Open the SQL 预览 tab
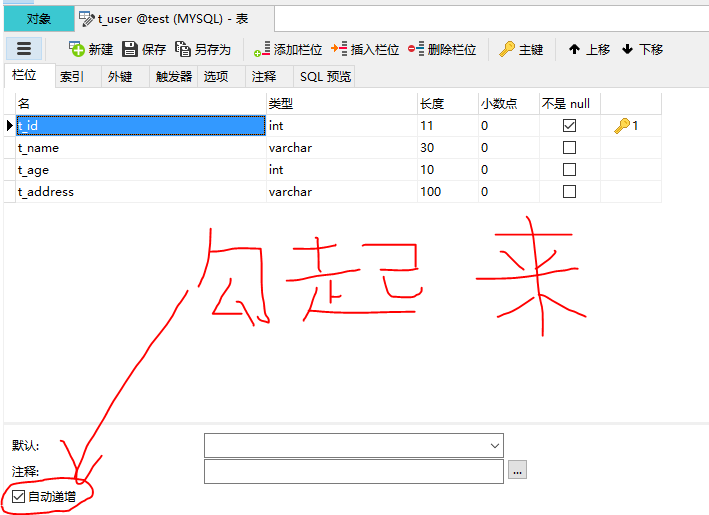Screen dimensions: 709x515 (325, 76)
